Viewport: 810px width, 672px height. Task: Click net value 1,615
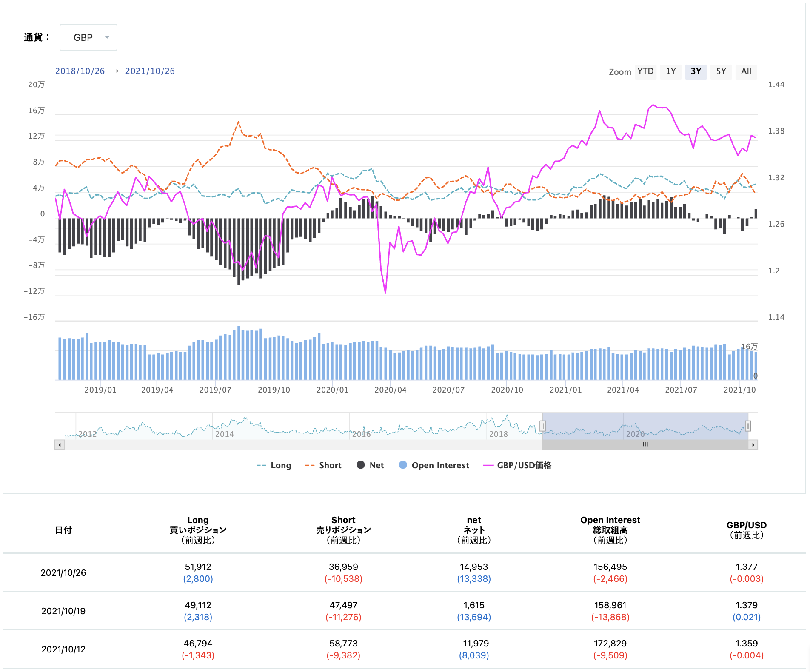click(x=474, y=605)
